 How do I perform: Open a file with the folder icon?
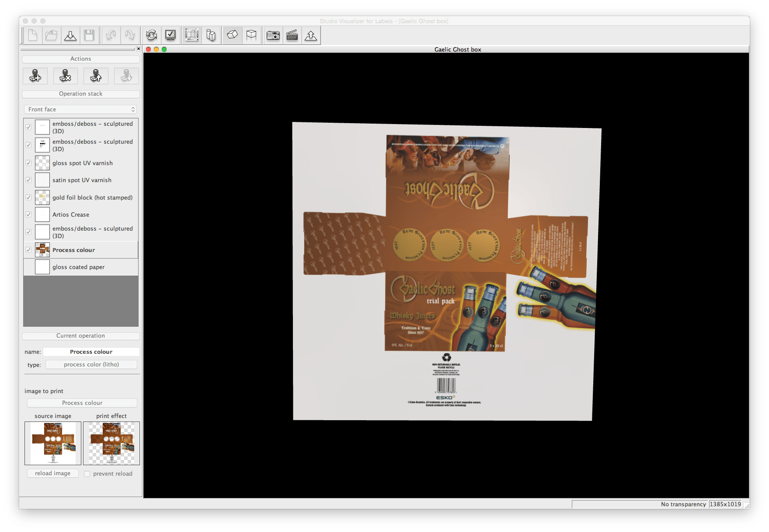click(52, 35)
